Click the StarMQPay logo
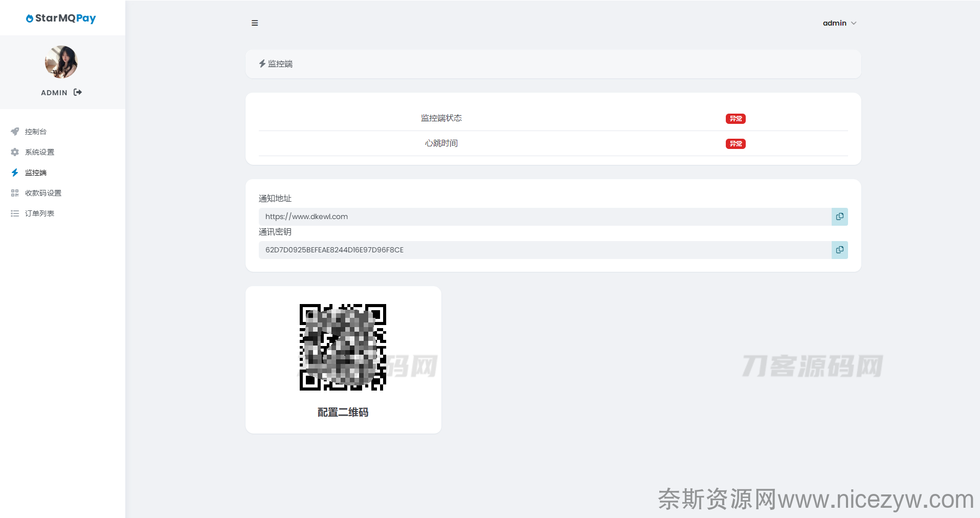This screenshot has height=518, width=980. coord(61,18)
